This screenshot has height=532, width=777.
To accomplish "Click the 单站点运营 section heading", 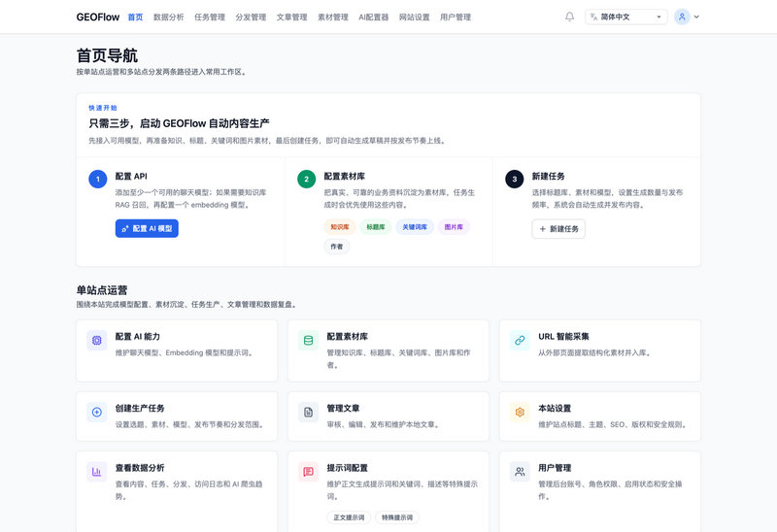I will tap(102, 290).
